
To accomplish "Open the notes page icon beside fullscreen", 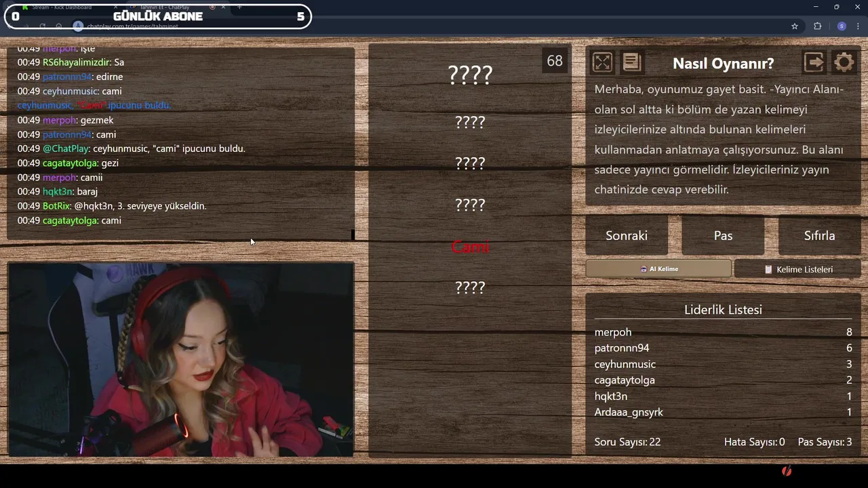I will [631, 62].
